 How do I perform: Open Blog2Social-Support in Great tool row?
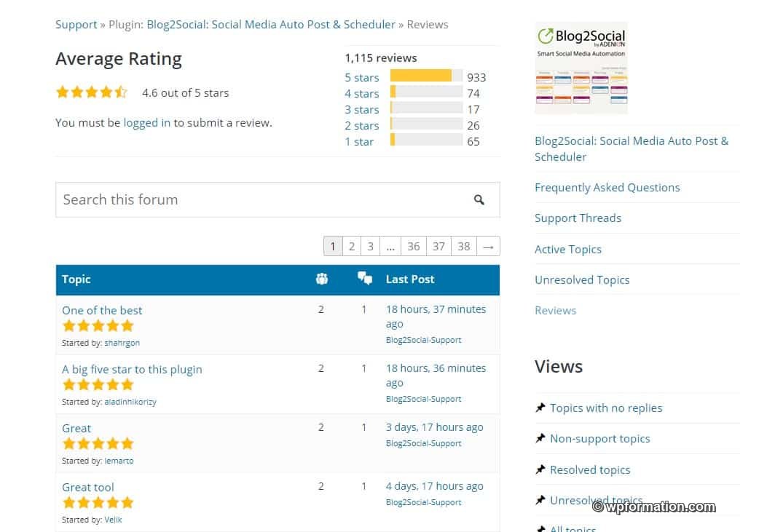coord(424,502)
